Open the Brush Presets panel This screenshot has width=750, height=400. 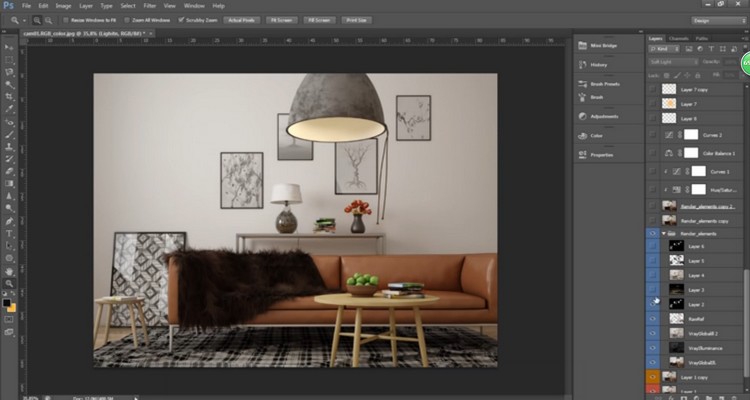[604, 84]
